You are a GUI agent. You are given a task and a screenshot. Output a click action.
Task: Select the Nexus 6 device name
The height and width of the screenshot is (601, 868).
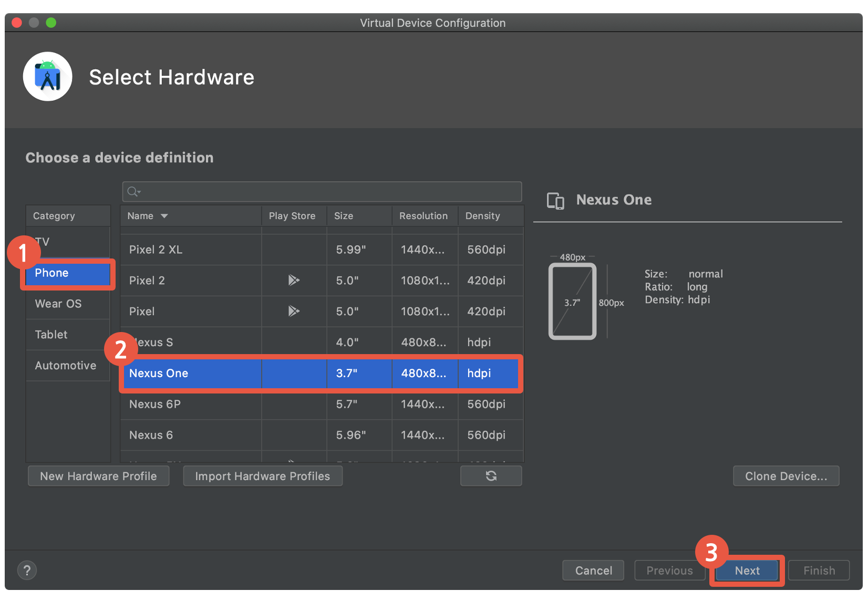151,436
